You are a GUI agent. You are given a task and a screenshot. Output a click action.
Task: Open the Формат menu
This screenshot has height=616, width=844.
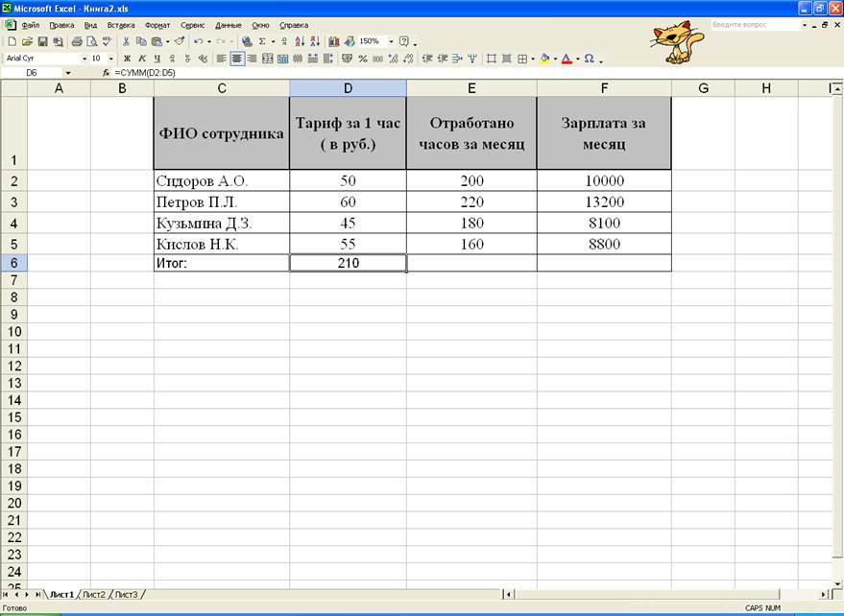tap(157, 25)
